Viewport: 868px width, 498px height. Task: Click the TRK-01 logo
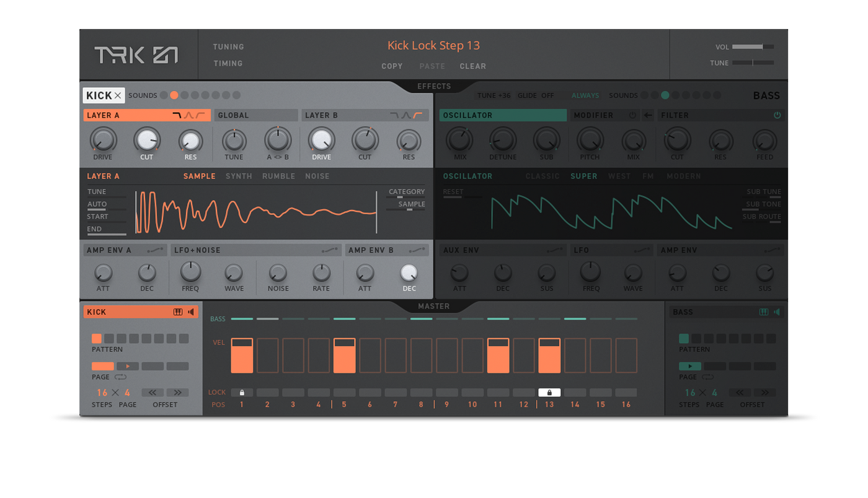(x=136, y=55)
